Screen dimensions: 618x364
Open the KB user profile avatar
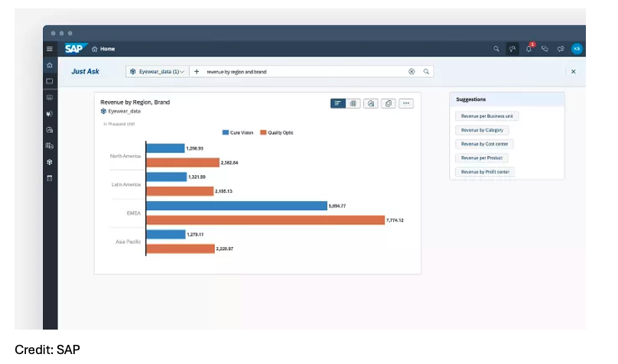577,49
